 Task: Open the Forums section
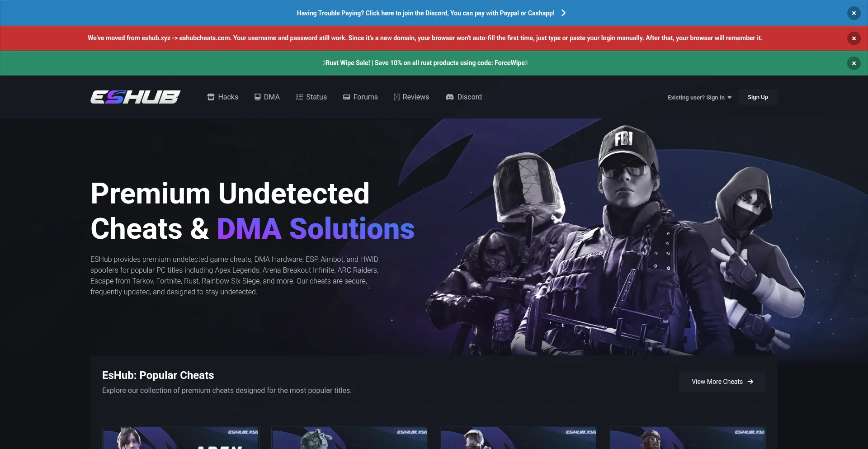coord(360,97)
